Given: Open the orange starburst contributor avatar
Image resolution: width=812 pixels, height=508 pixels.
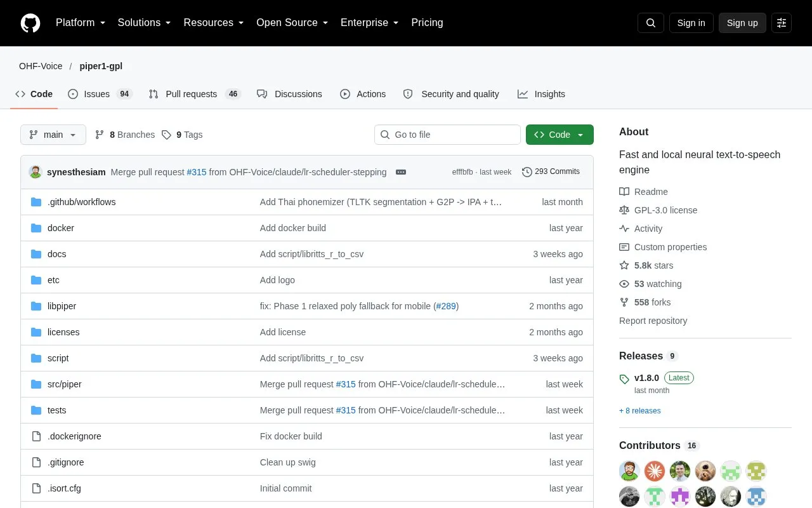Looking at the screenshot, I should [655, 471].
